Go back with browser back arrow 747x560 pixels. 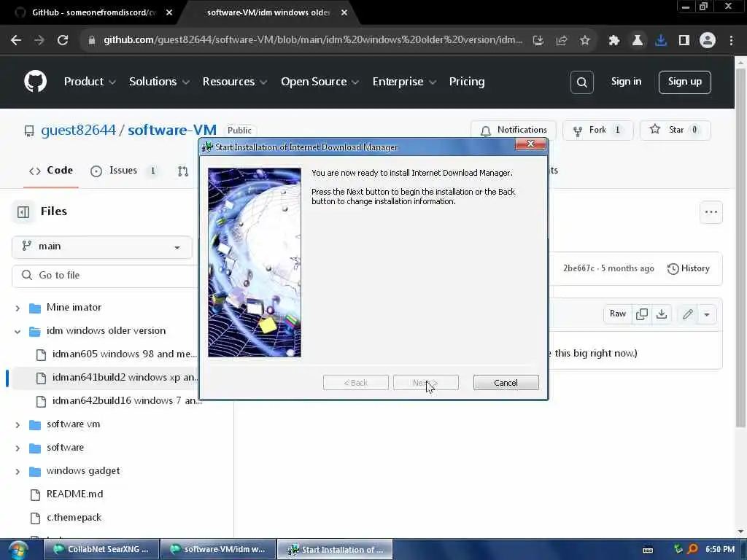pos(16,41)
